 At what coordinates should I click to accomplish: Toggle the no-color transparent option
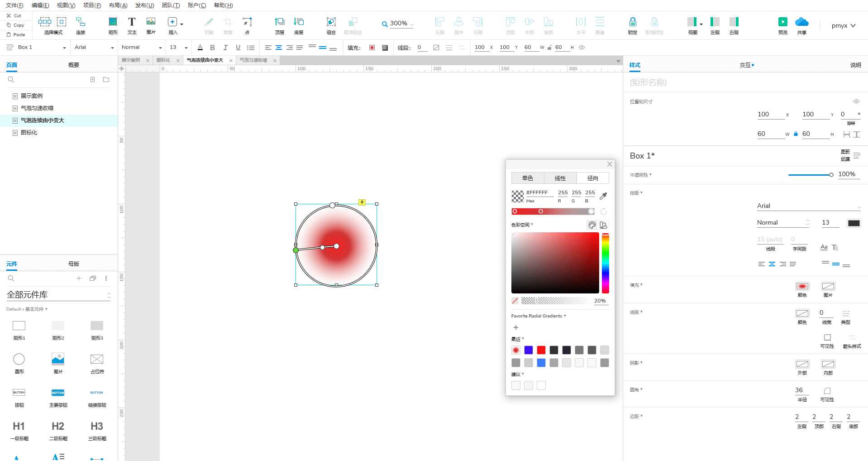point(515,301)
